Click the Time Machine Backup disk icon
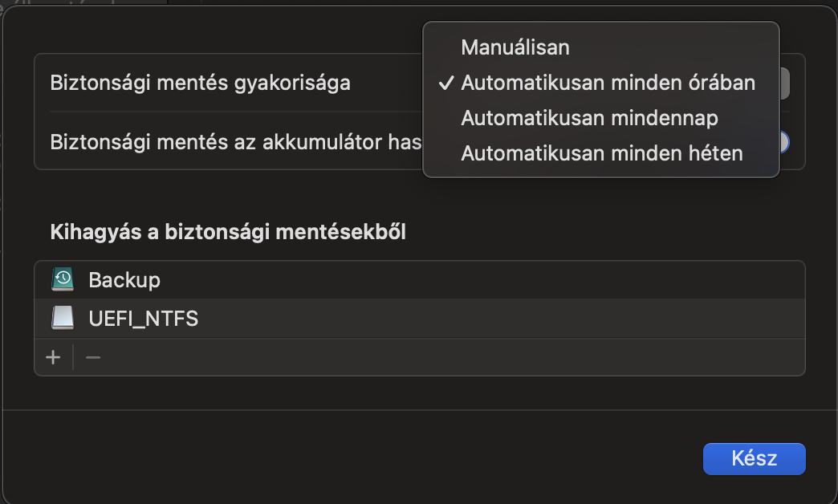 63,279
